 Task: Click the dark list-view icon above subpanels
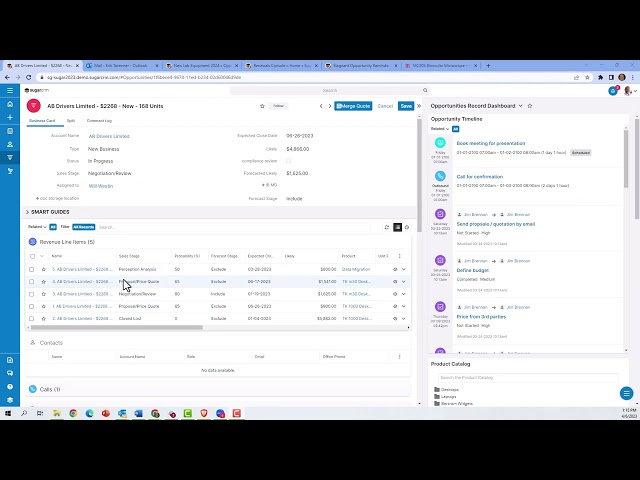397,227
